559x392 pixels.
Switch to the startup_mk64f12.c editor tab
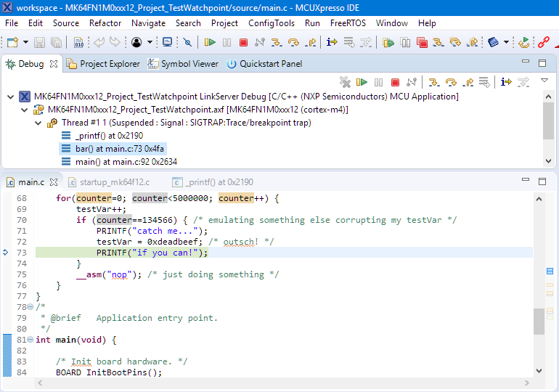(115, 182)
